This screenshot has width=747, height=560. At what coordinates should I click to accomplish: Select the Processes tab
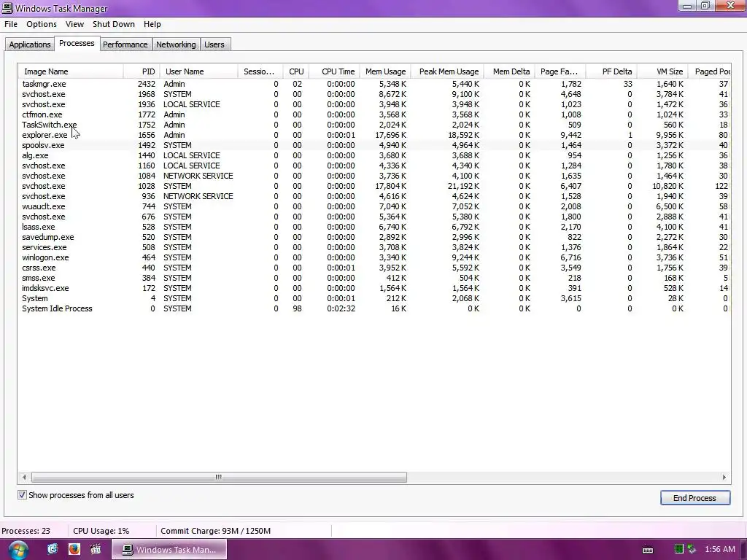pos(77,43)
